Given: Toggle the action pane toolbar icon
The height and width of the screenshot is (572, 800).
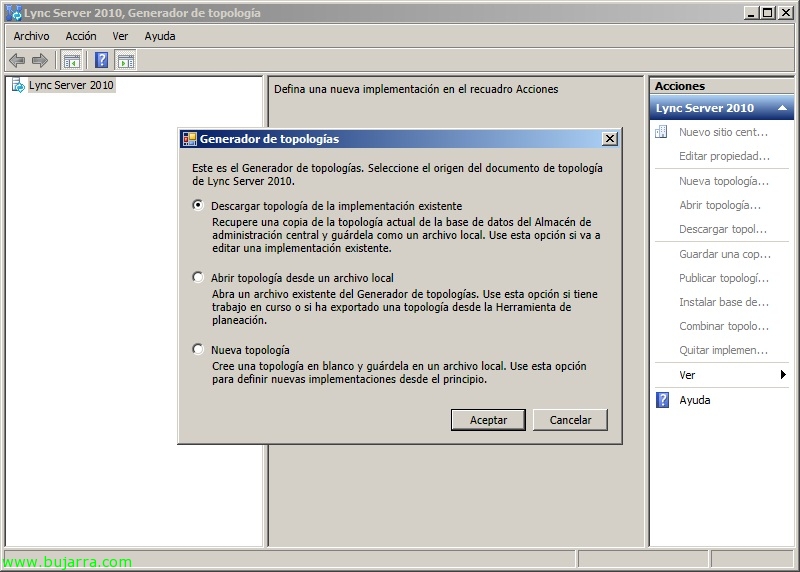Looking at the screenshot, I should [126, 61].
